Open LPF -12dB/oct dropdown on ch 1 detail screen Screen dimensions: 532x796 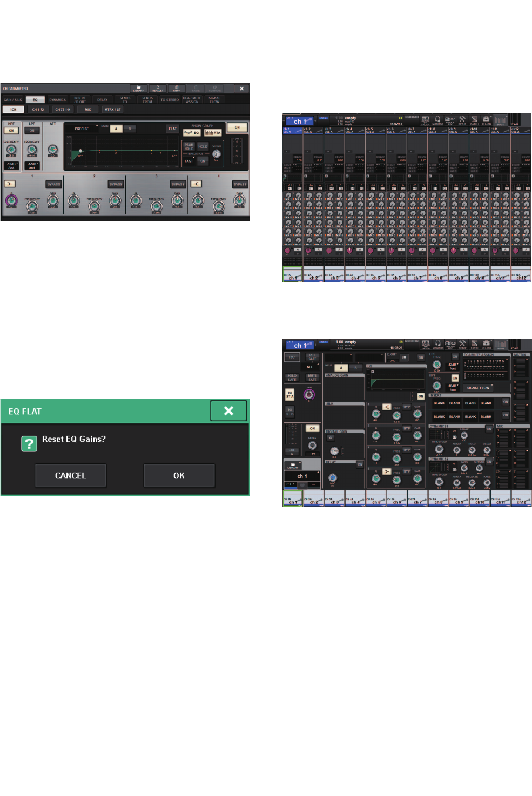[x=453, y=366]
